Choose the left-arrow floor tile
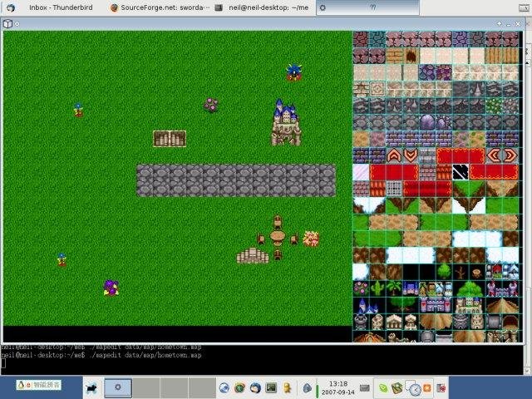Screen dimensions: 532x399 (494, 155)
